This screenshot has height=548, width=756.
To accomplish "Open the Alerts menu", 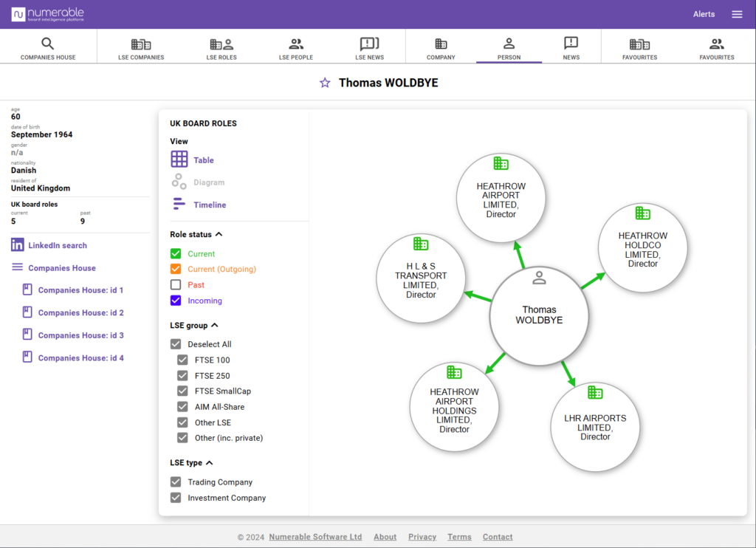I will click(x=704, y=14).
